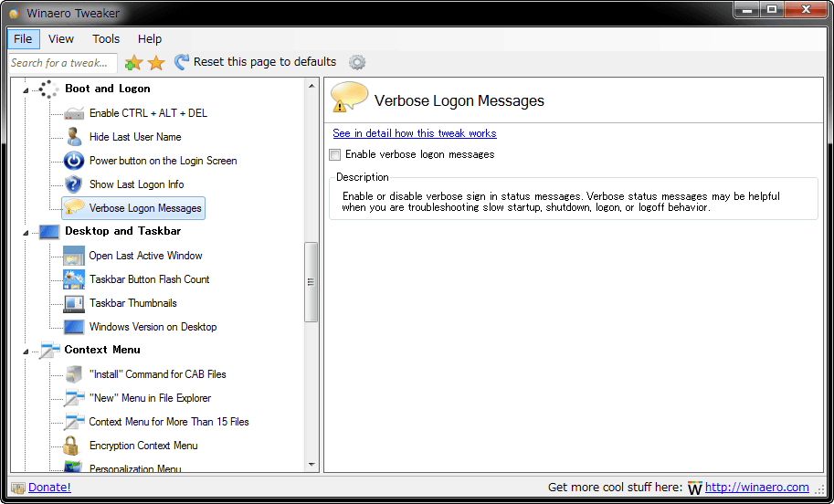
Task: Click the Install Command for CAB Files icon
Action: point(74,374)
